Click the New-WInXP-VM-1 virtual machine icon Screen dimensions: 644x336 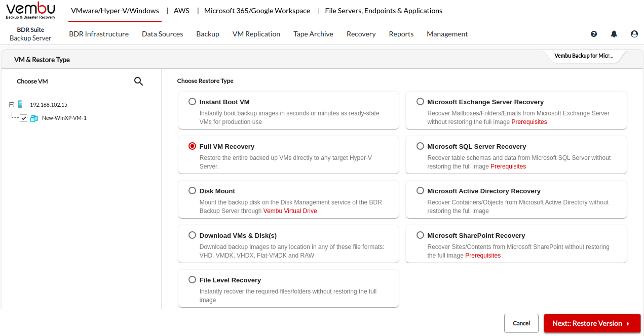[x=34, y=118]
